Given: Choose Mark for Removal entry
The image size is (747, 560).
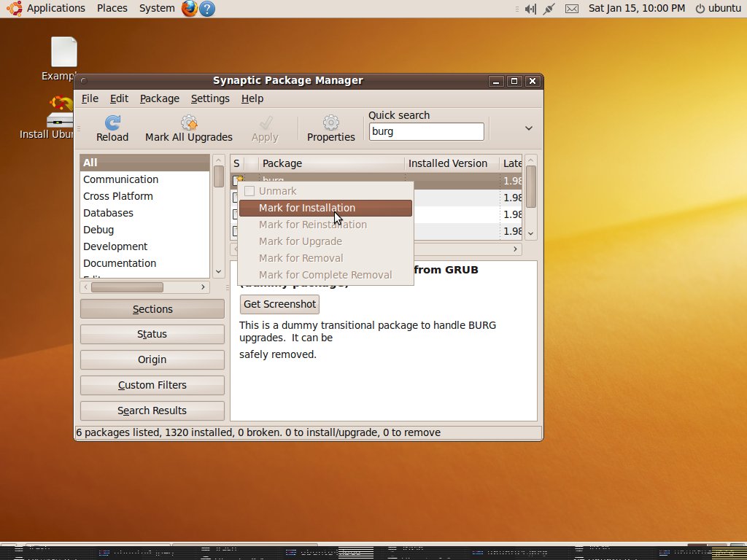Looking at the screenshot, I should 325,258.
